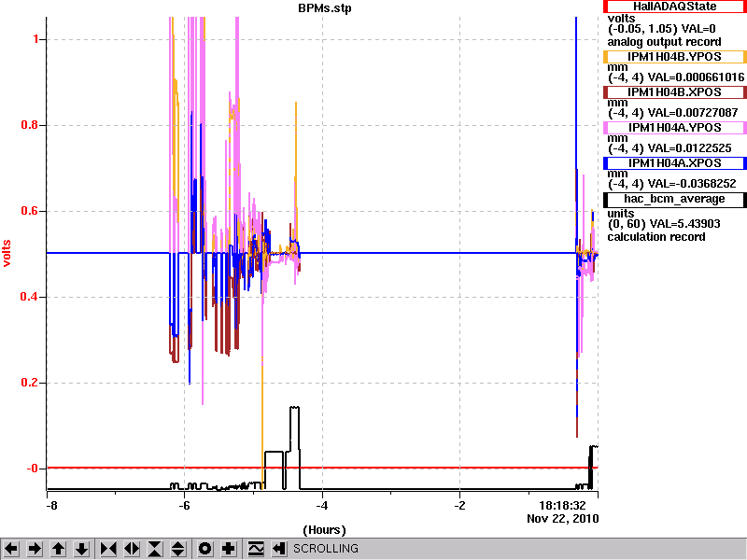The height and width of the screenshot is (560, 747).
Task: Pan the graph right with right arrow
Action: coord(35,549)
